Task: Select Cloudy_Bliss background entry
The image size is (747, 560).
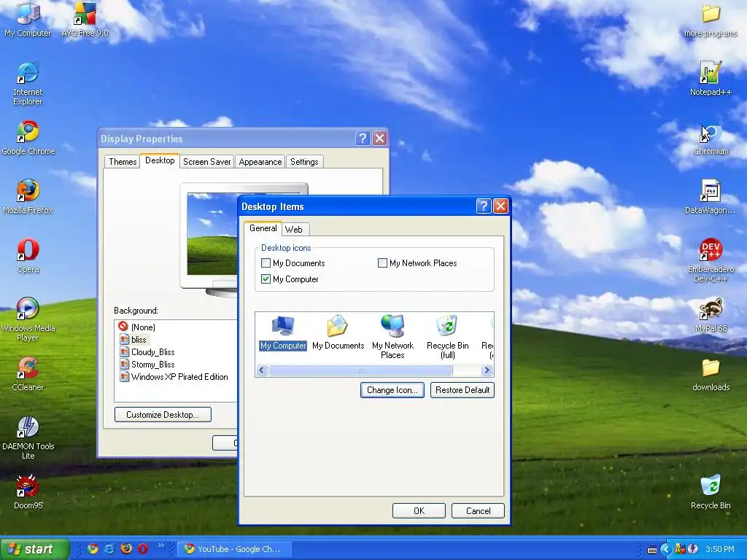Action: coord(147,352)
